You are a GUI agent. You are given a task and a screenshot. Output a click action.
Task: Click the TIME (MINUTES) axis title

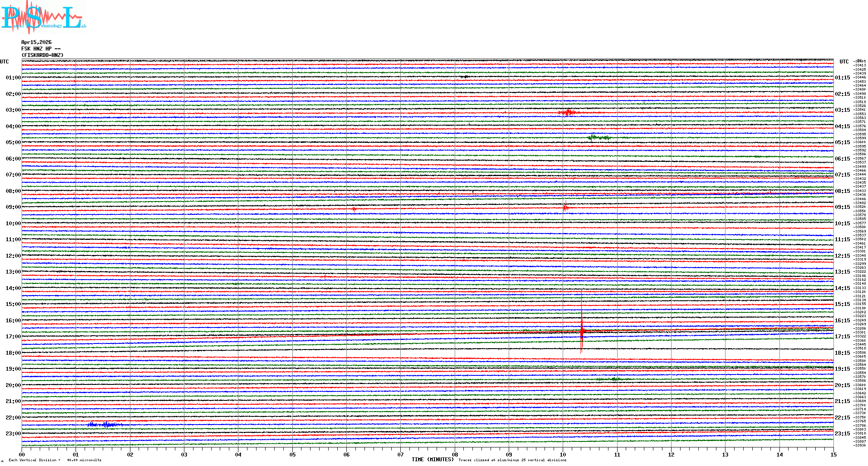click(433, 460)
